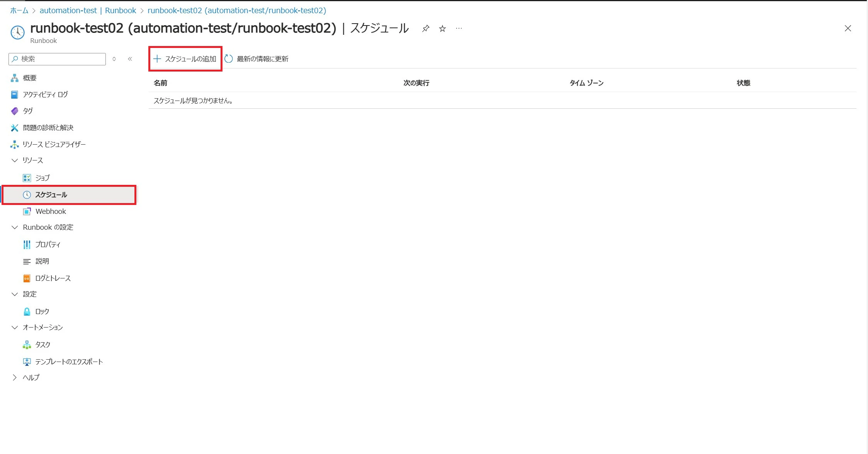Click the 説明 lines icon
The image size is (868, 454).
(x=27, y=261)
